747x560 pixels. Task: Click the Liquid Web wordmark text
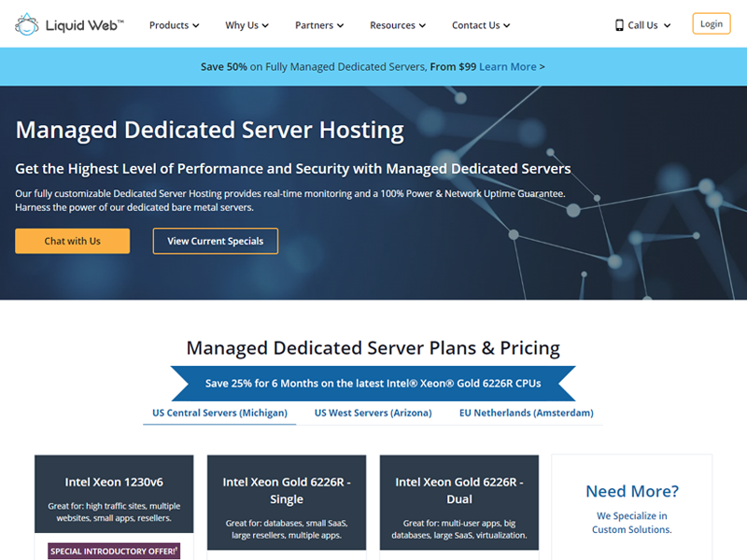(84, 25)
